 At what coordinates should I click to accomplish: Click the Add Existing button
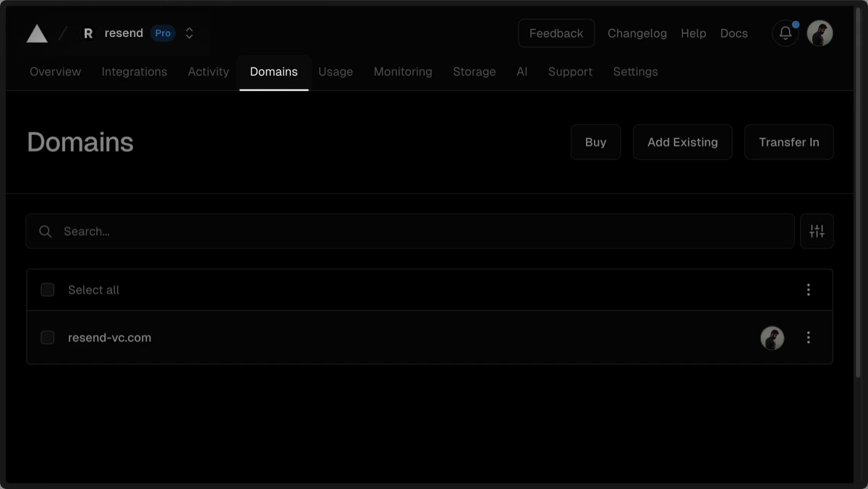(682, 142)
